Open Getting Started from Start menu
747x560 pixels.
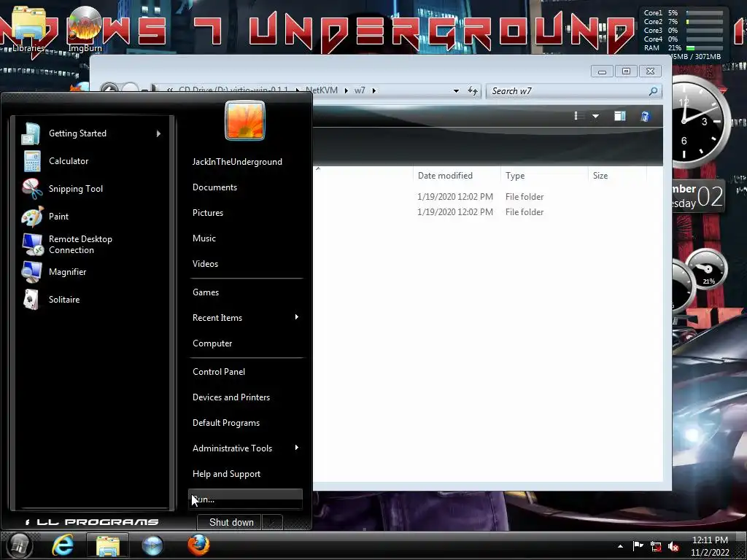(x=92, y=133)
